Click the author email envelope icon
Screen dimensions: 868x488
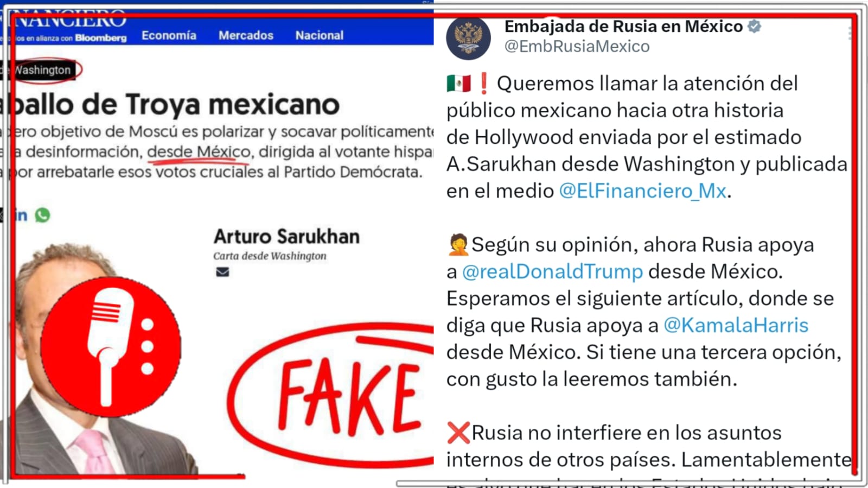222,272
